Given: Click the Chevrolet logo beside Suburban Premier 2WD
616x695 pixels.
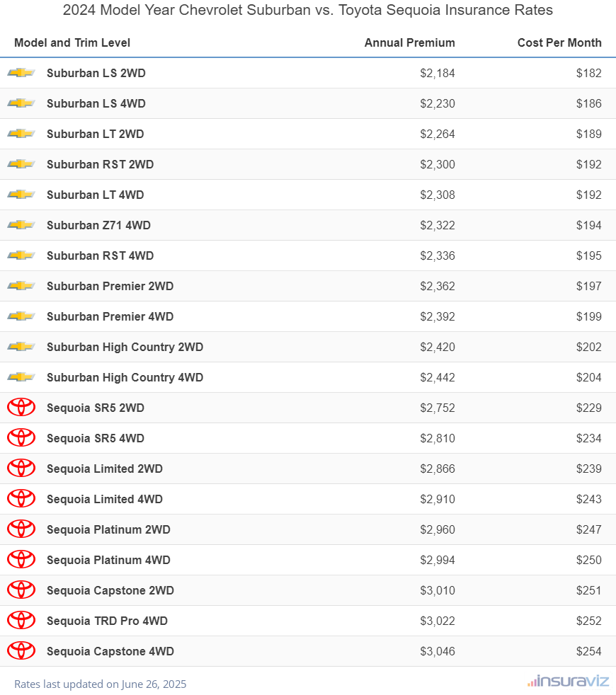Looking at the screenshot, I should click(21, 286).
